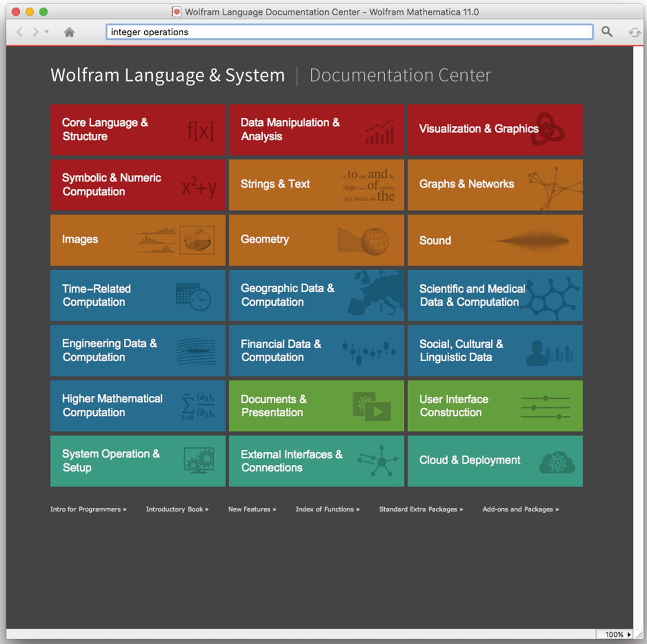Screen dimensions: 647x644
Task: Return to the documentation home page
Action: click(x=69, y=32)
